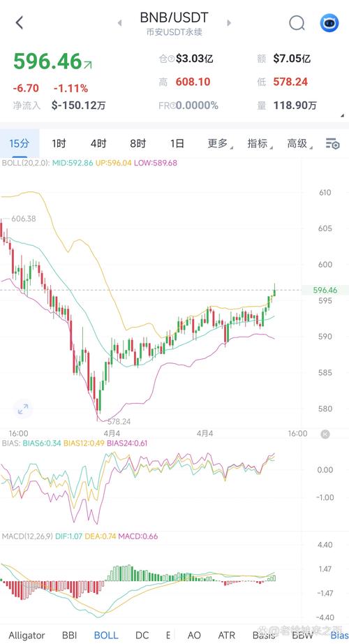The image size is (349, 644).
Task: Select the Bias sub-indicator
Action: pos(339,635)
